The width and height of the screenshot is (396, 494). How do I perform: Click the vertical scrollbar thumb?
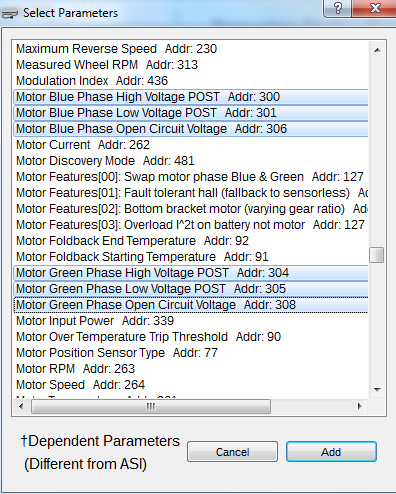point(377,255)
